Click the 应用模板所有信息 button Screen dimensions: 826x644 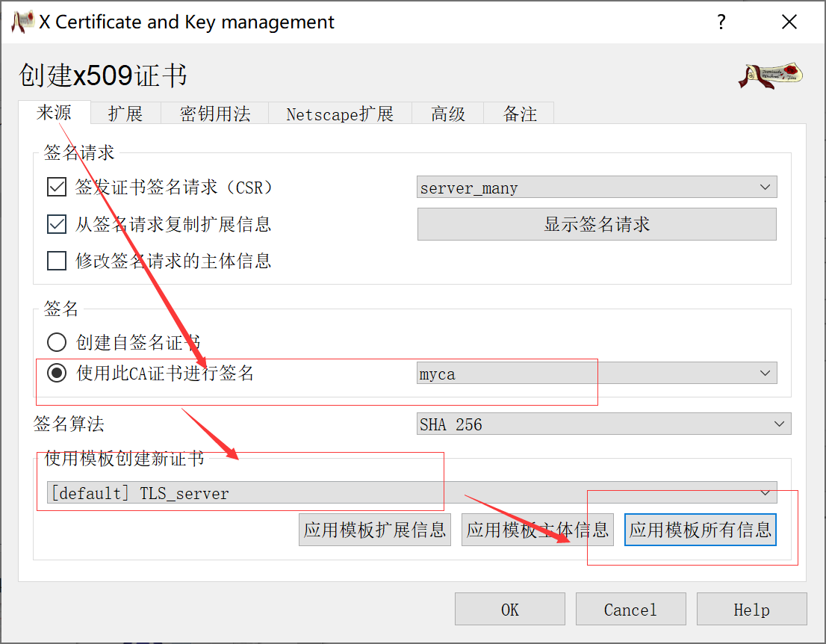pyautogui.click(x=700, y=530)
